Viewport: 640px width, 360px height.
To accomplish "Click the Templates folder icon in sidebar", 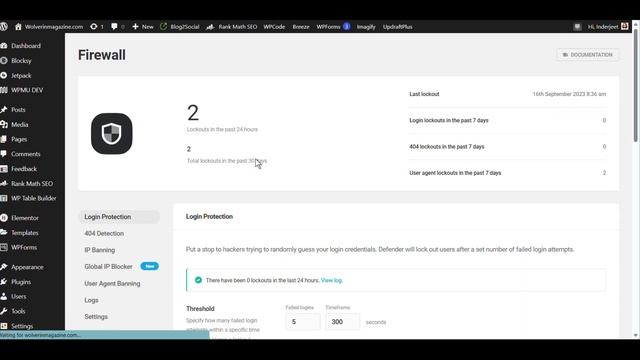I will tap(4, 232).
